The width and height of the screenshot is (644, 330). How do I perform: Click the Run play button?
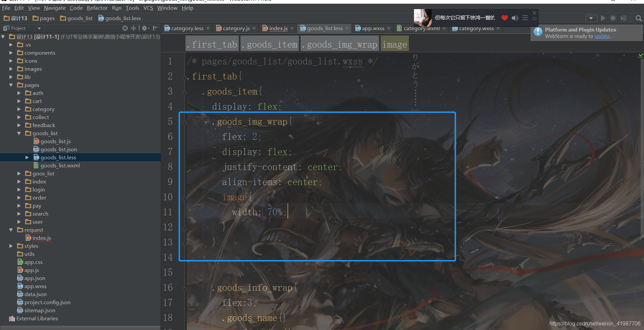603,18
